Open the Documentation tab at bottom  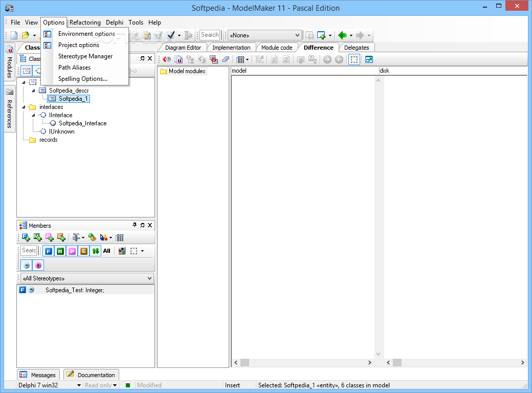click(91, 375)
